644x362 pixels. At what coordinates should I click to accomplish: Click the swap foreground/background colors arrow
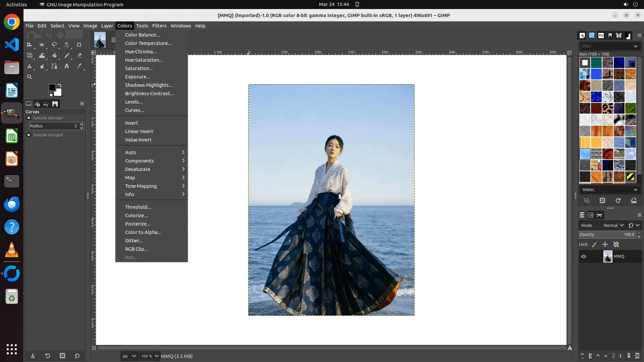pyautogui.click(x=60, y=85)
